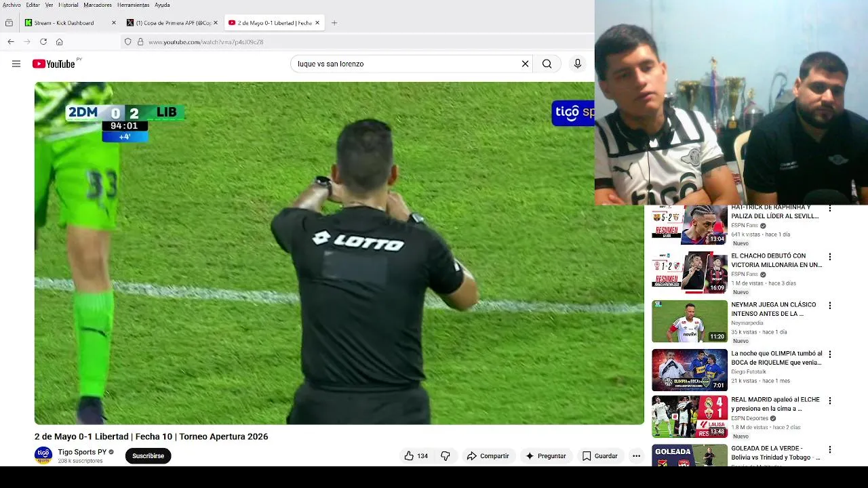868x488 pixels.
Task: Open options menu for El Chacho video
Action: tap(830, 257)
